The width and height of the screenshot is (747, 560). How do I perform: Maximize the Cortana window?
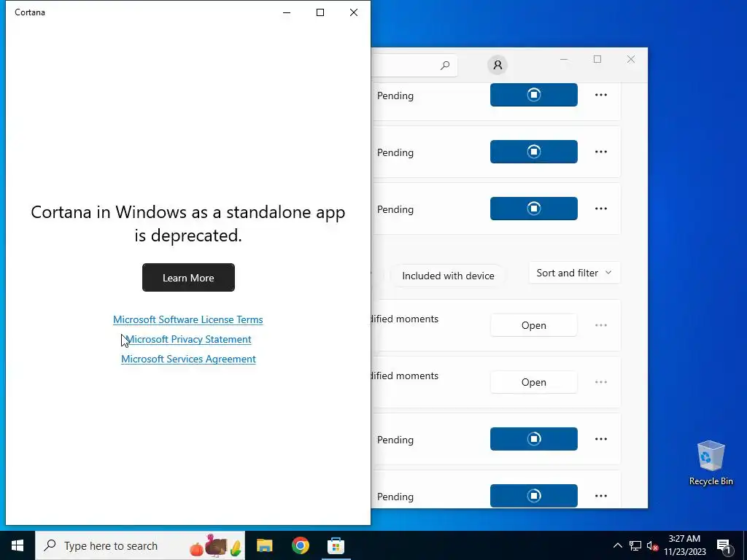pyautogui.click(x=320, y=12)
